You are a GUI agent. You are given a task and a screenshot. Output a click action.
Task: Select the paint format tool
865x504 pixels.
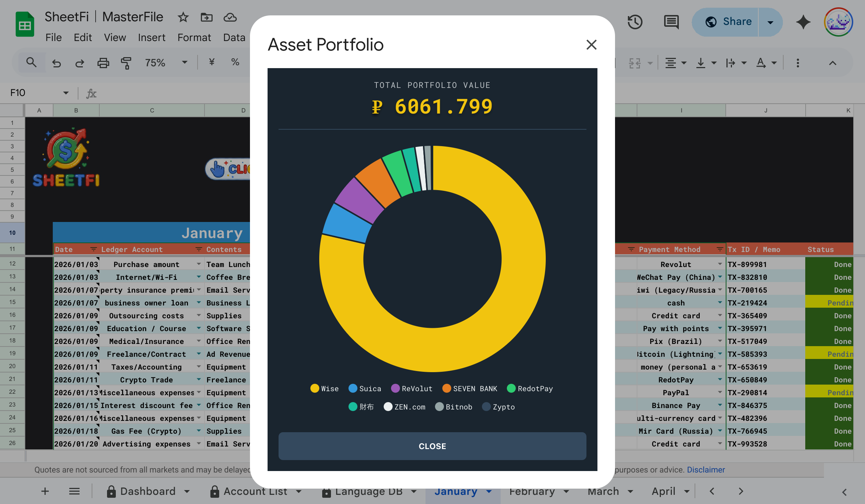[126, 63]
